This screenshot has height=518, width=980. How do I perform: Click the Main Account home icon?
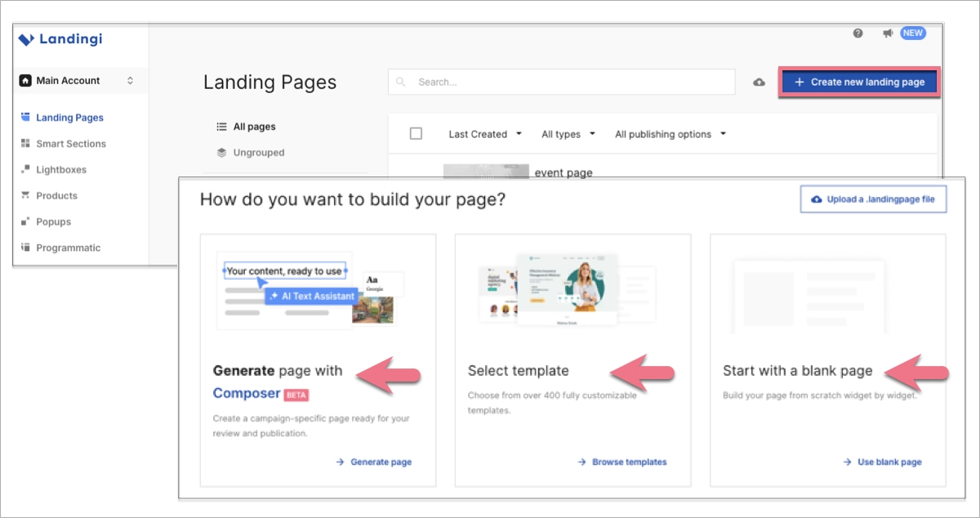click(26, 80)
